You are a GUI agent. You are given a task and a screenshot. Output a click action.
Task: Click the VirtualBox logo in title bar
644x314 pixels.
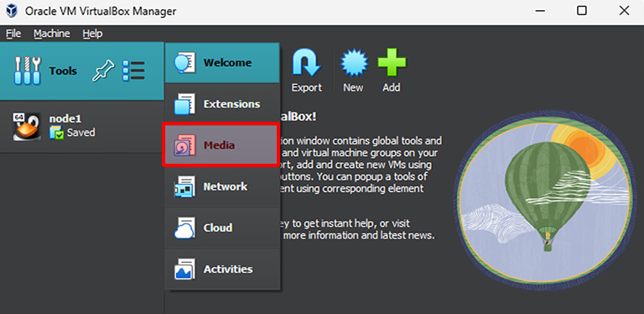pyautogui.click(x=12, y=11)
